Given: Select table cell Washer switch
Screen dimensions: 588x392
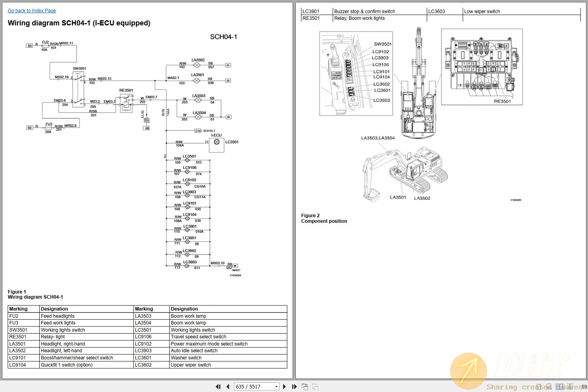Looking at the screenshot, I should 228,358.
